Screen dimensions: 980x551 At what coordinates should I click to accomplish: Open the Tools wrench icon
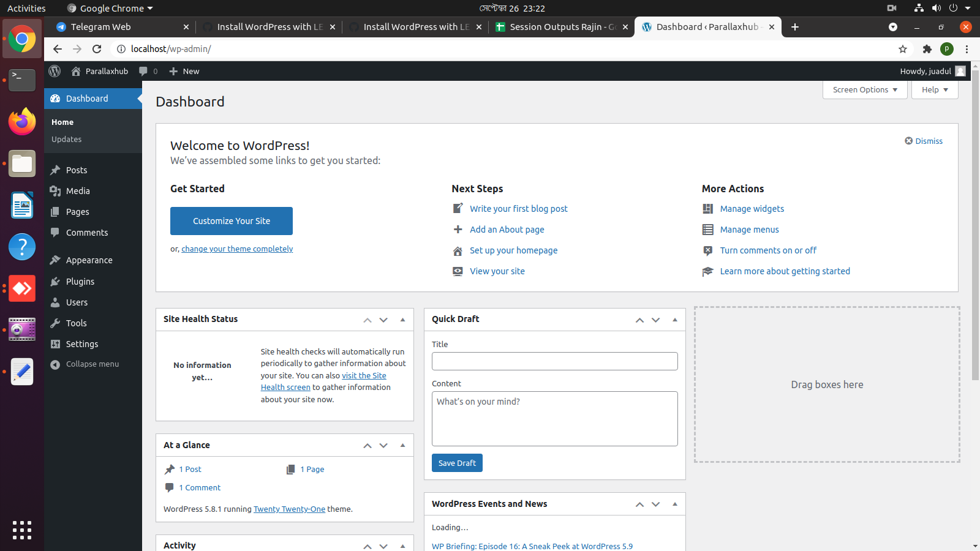pyautogui.click(x=55, y=323)
